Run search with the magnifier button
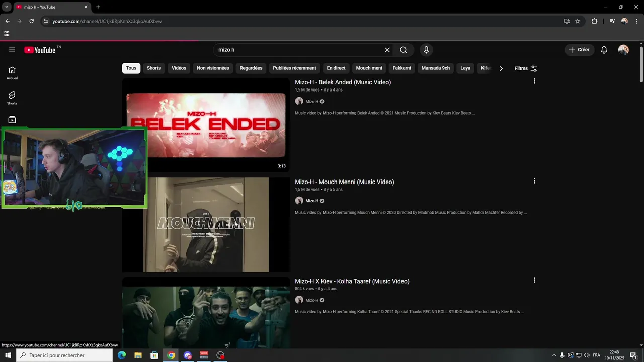This screenshot has height=362, width=644. 404,50
